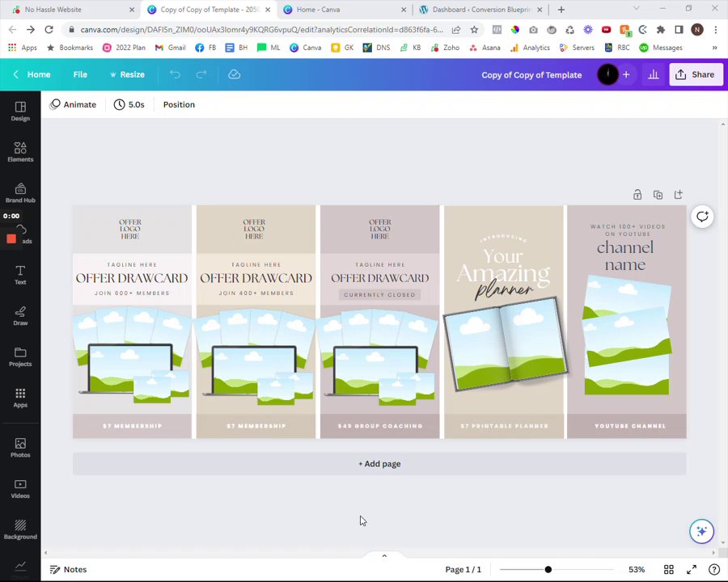Add a new page via top-right icon

[679, 195]
